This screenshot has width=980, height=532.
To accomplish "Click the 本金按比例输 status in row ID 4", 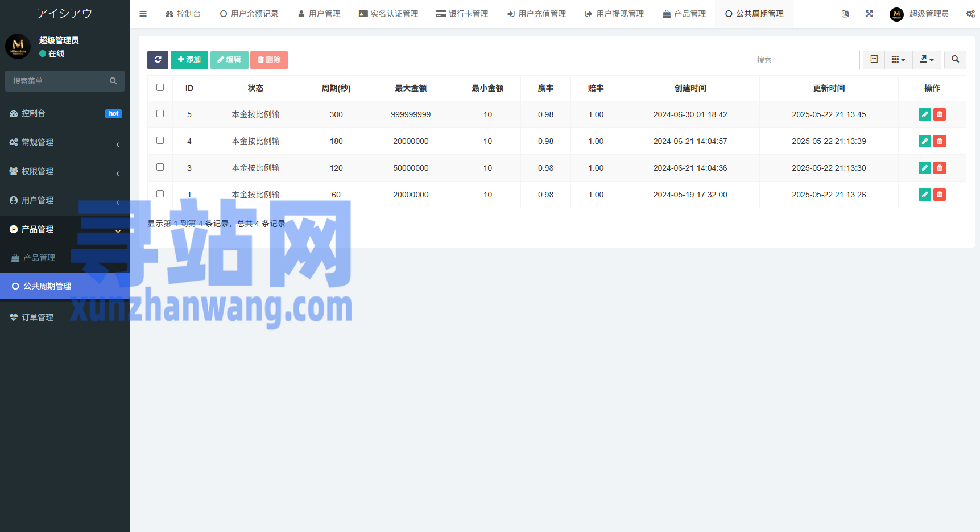I will 255,141.
